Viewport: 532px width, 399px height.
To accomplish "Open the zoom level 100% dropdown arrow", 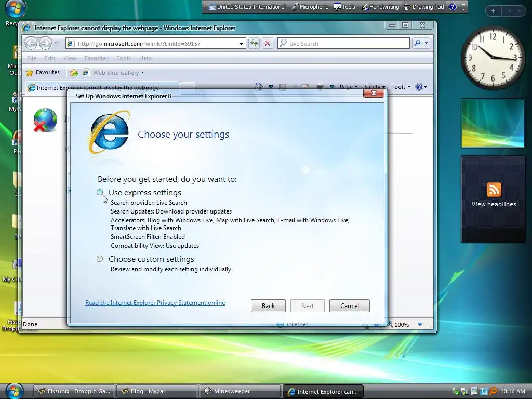I will coord(420,324).
